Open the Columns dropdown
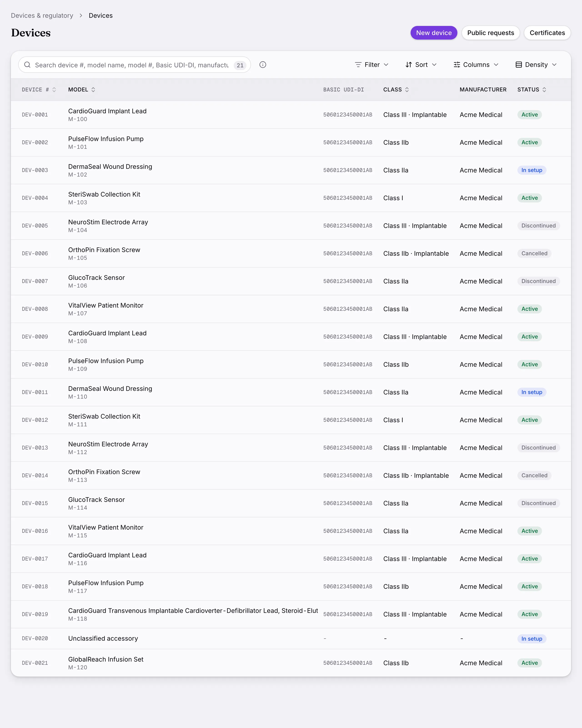 [476, 65]
